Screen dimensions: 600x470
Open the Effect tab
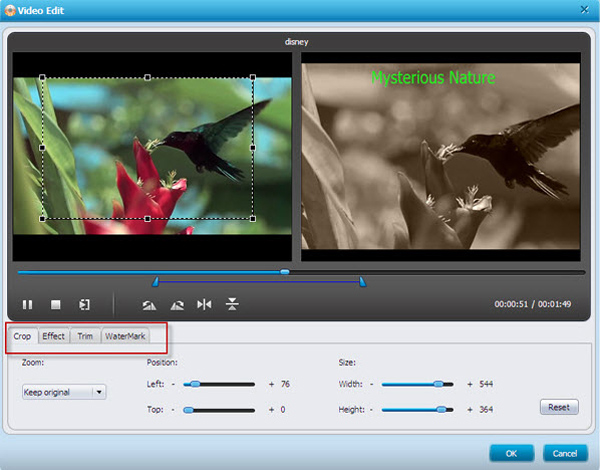[53, 336]
